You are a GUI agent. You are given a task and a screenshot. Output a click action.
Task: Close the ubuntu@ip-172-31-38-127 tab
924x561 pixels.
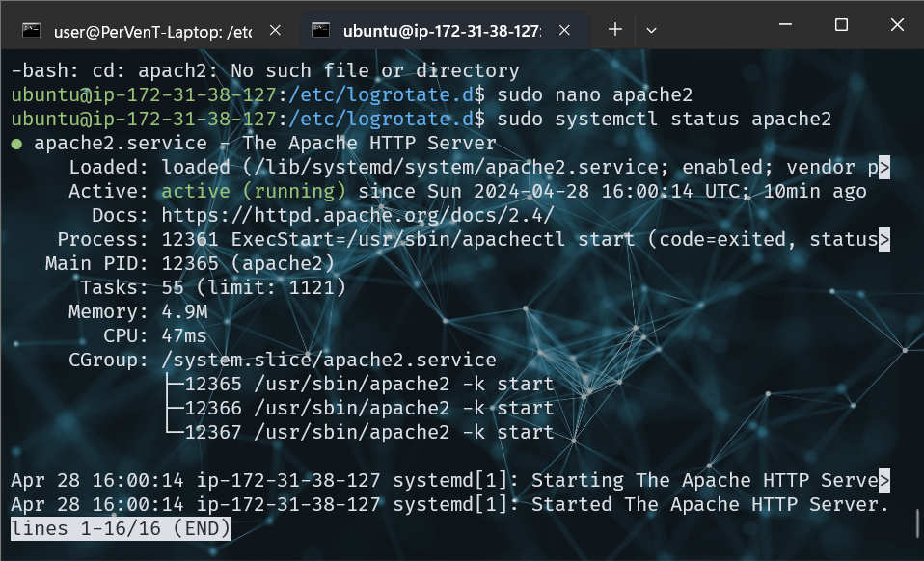point(563,30)
